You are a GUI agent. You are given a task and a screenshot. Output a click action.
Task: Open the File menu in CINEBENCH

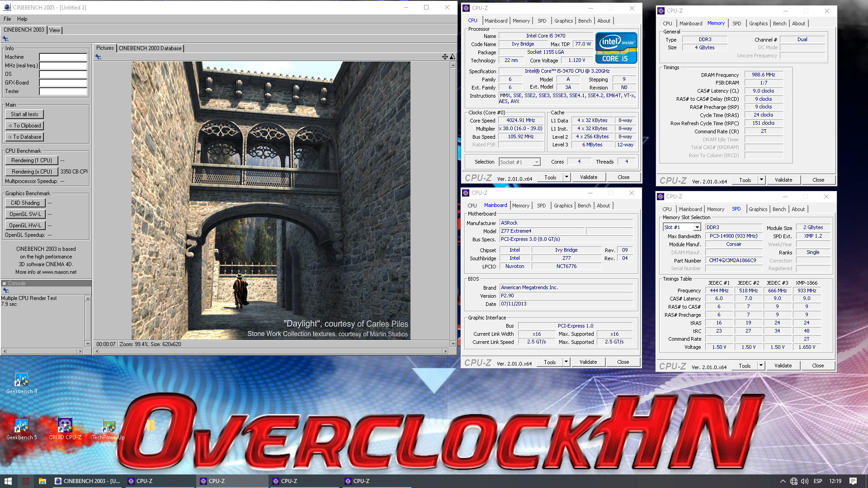pyautogui.click(x=7, y=19)
